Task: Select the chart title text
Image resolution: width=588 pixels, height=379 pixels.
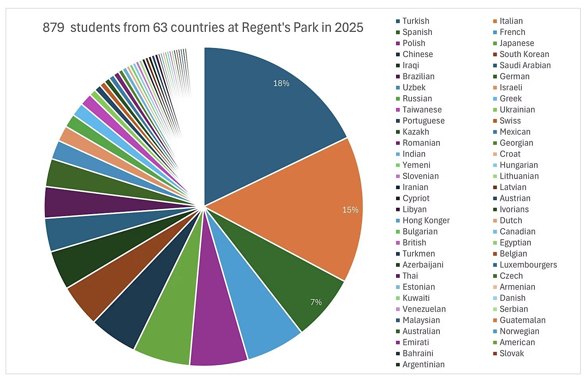Action: (203, 27)
